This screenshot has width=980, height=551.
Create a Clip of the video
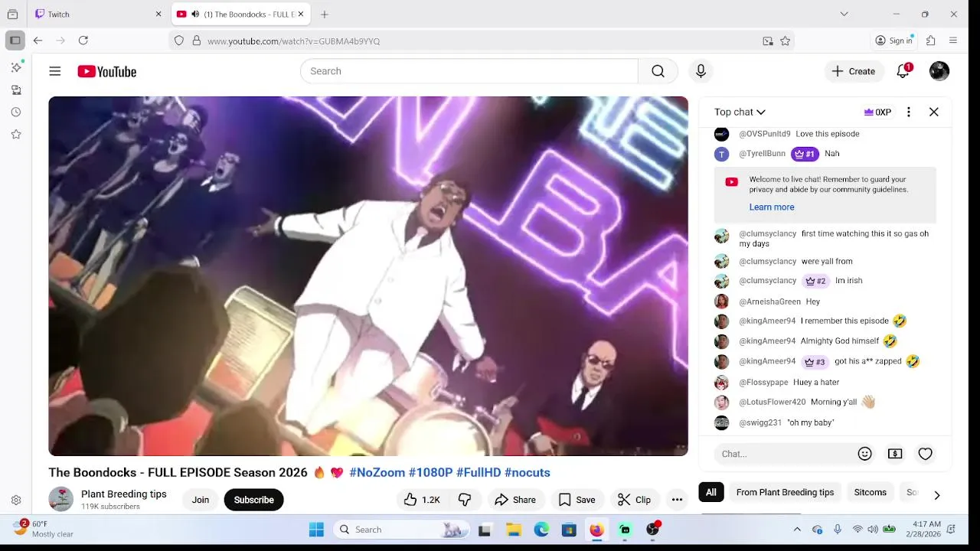[634, 500]
